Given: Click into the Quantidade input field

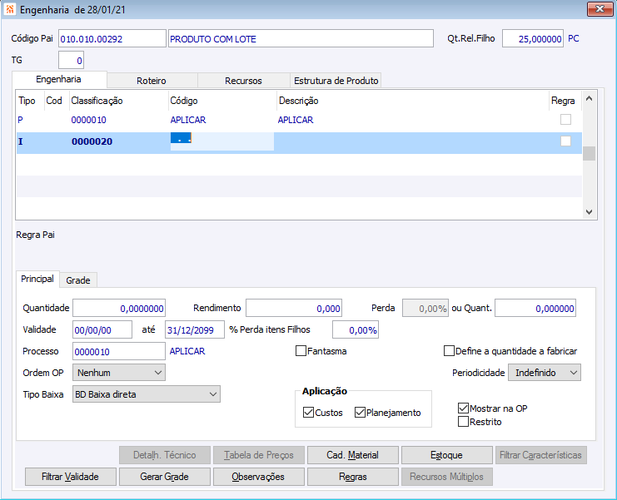Looking at the screenshot, I should [x=118, y=308].
